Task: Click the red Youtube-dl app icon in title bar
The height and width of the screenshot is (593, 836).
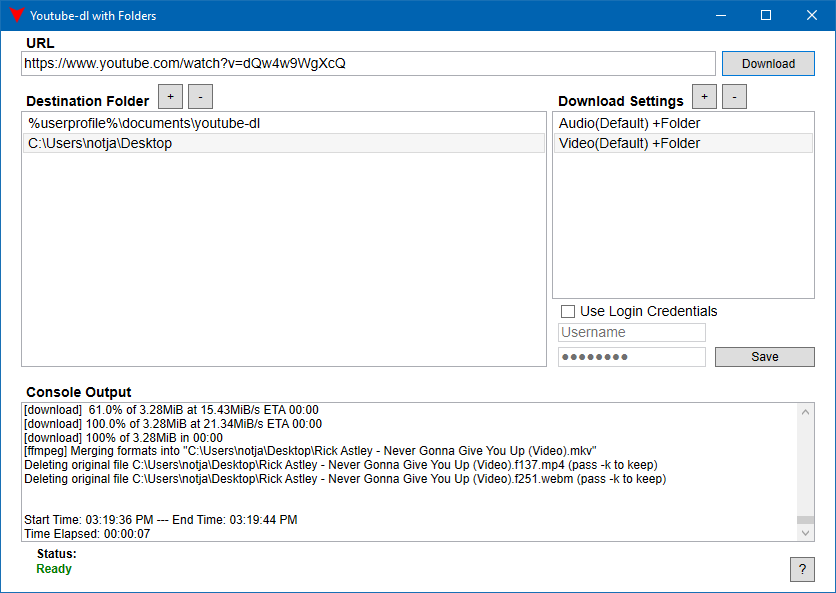Action: [x=16, y=16]
